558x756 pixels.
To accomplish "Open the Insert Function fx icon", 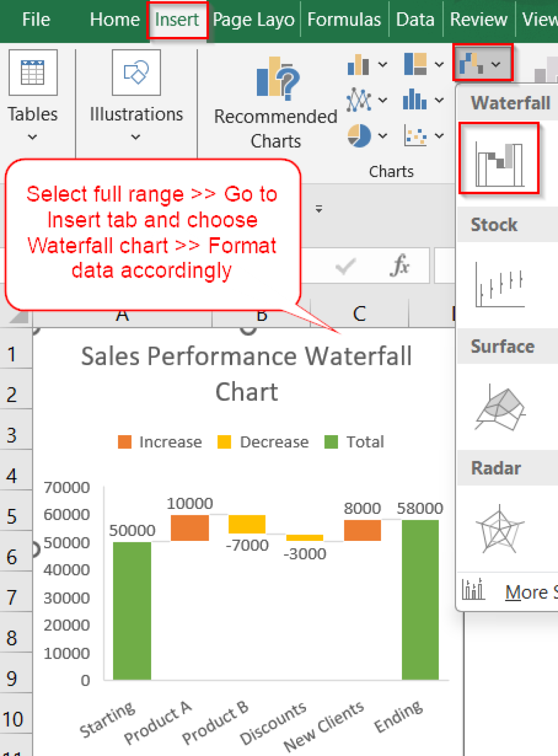I will 400,266.
